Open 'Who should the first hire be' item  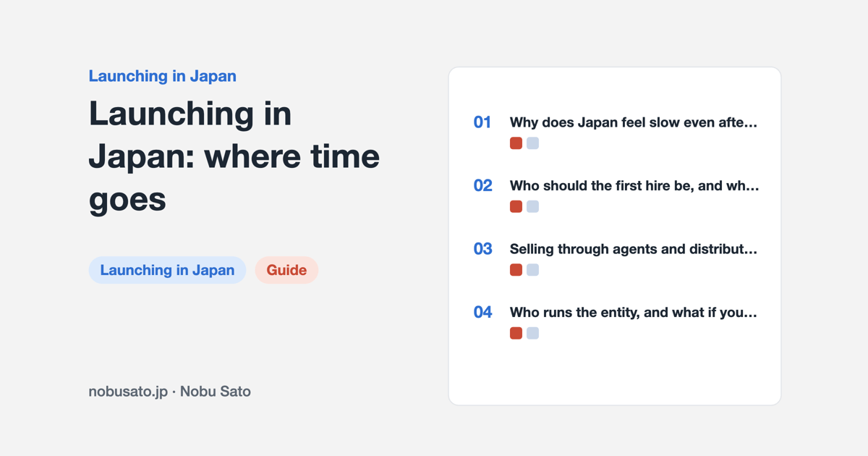click(634, 185)
